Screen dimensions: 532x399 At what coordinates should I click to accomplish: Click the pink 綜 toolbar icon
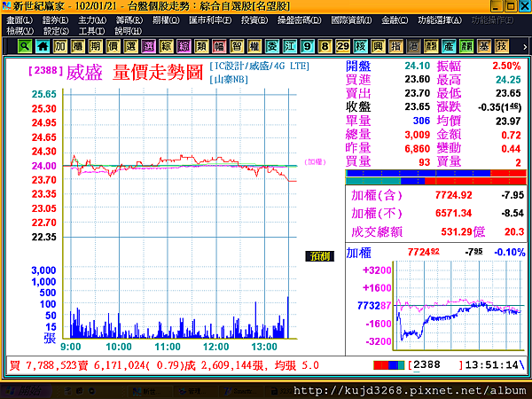[184, 46]
